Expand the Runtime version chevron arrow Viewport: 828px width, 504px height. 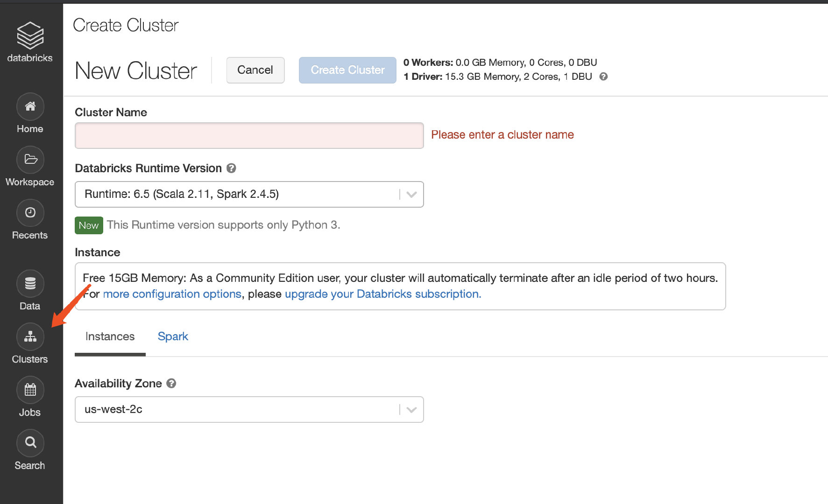point(411,195)
